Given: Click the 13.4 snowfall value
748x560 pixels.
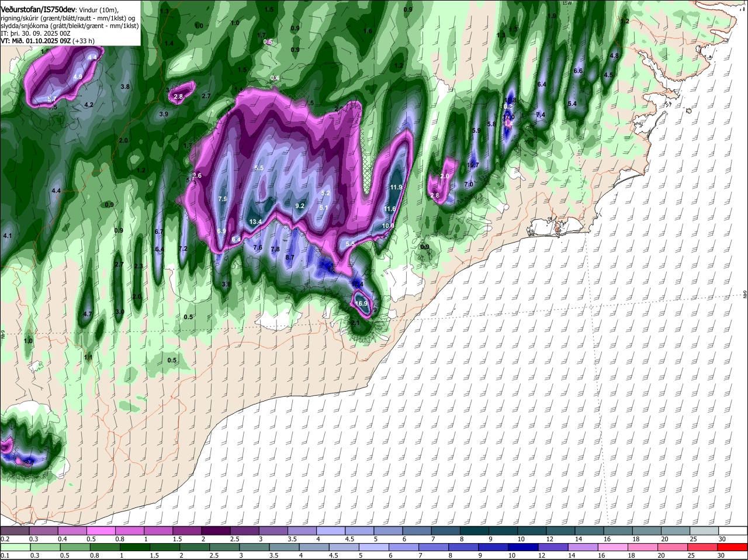Looking at the screenshot, I should pyautogui.click(x=255, y=222).
